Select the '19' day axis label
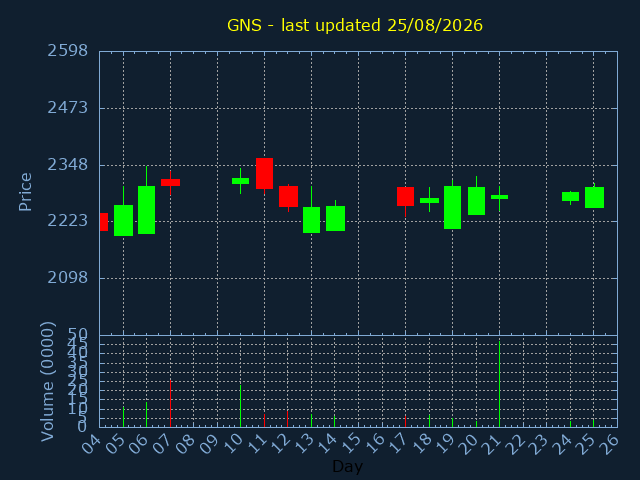The height and width of the screenshot is (480, 640). click(x=444, y=444)
